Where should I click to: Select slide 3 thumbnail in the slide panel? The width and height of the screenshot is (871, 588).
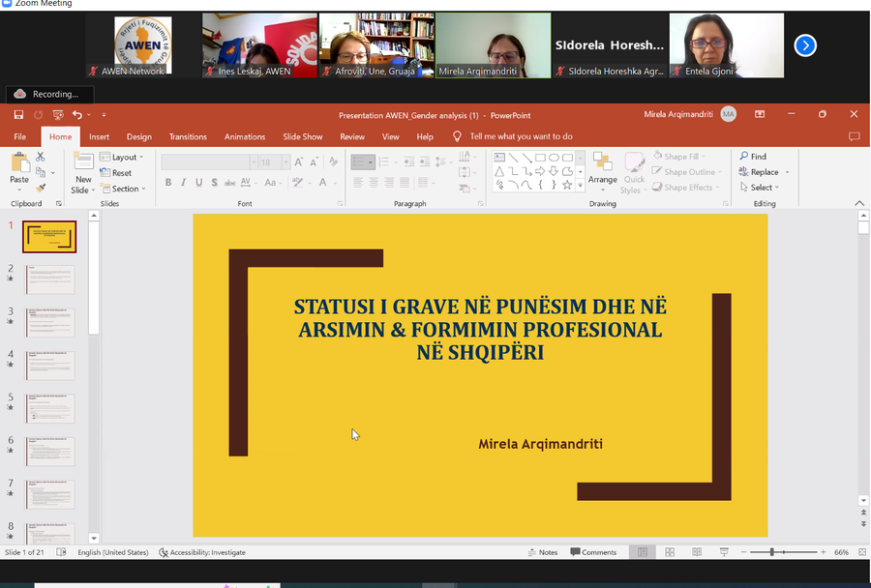coord(49,322)
